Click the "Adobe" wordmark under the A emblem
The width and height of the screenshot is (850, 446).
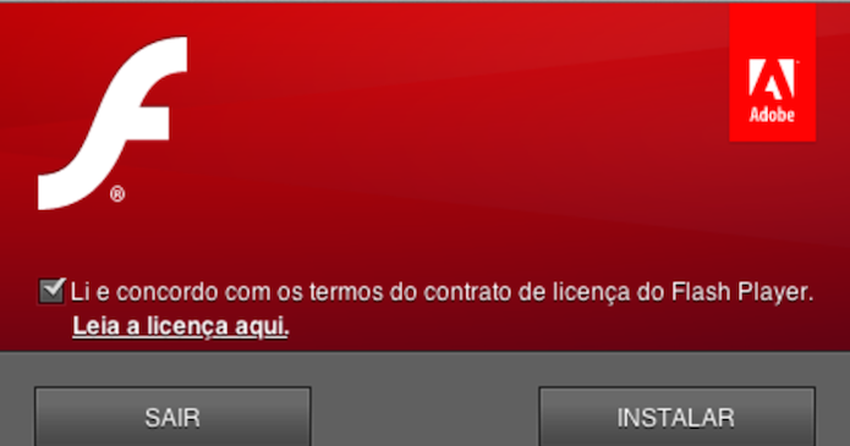click(x=772, y=114)
